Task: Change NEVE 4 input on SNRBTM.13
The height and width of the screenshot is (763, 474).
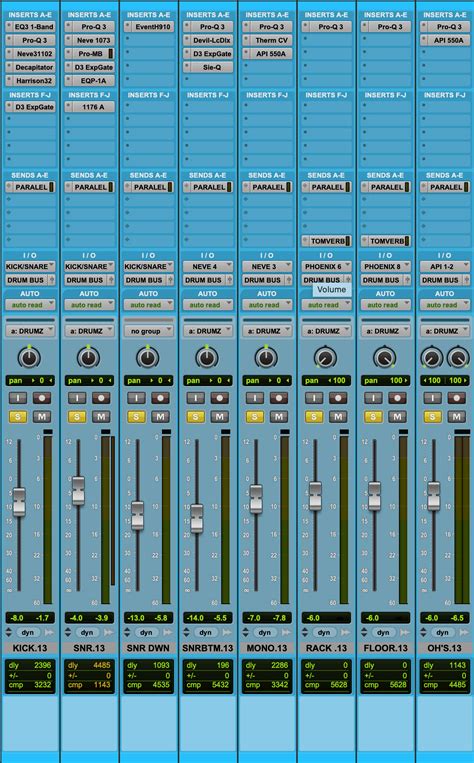Action: (208, 267)
